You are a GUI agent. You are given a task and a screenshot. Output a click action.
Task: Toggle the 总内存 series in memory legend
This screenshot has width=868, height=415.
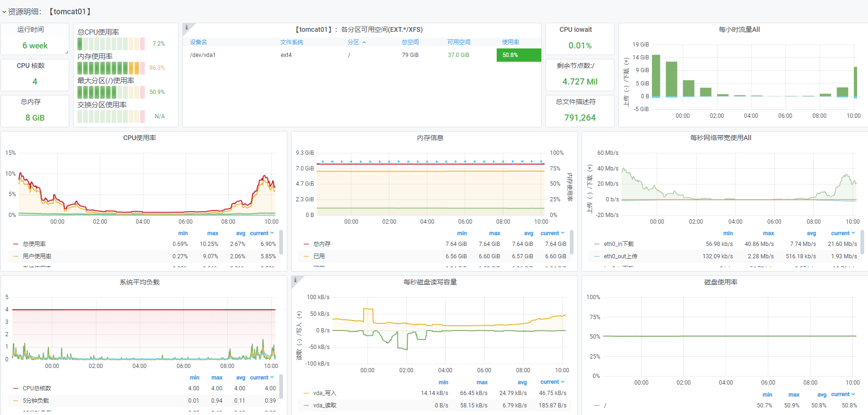coord(322,244)
